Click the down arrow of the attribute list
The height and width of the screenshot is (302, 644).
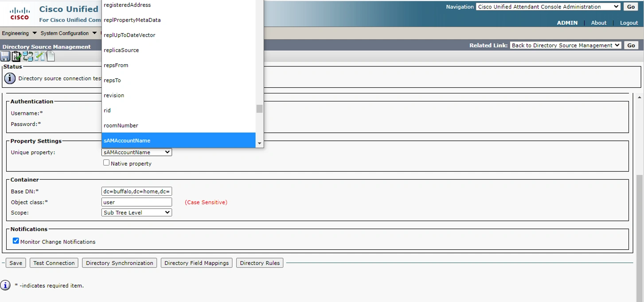(260, 143)
